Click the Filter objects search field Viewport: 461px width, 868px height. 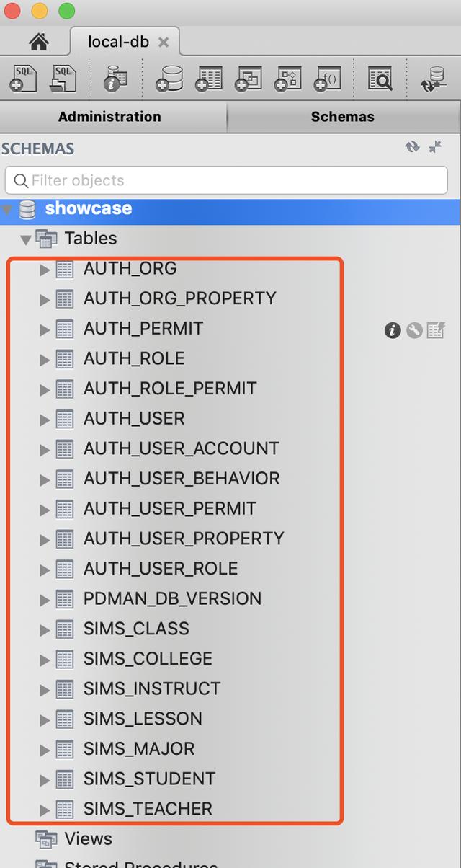click(x=226, y=180)
